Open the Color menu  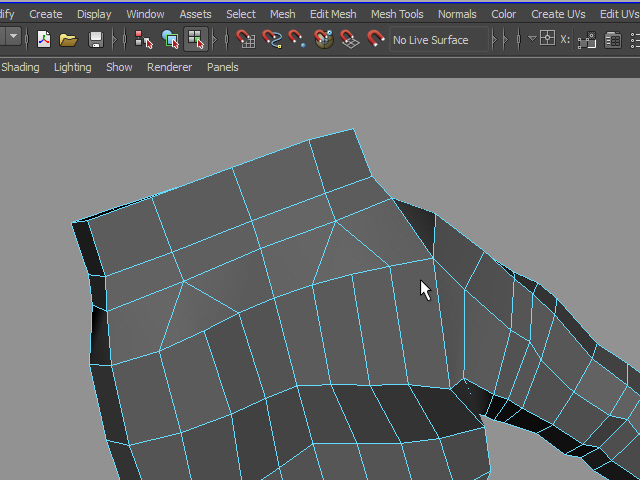coord(504,14)
